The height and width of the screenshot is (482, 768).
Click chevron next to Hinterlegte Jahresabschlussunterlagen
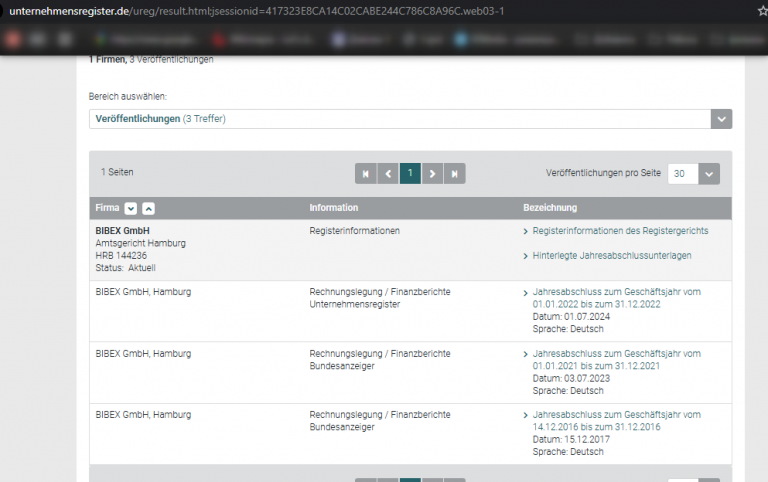tap(526, 256)
